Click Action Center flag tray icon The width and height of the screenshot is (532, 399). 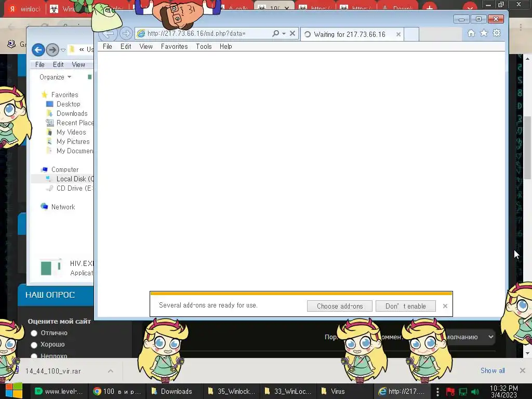click(450, 392)
